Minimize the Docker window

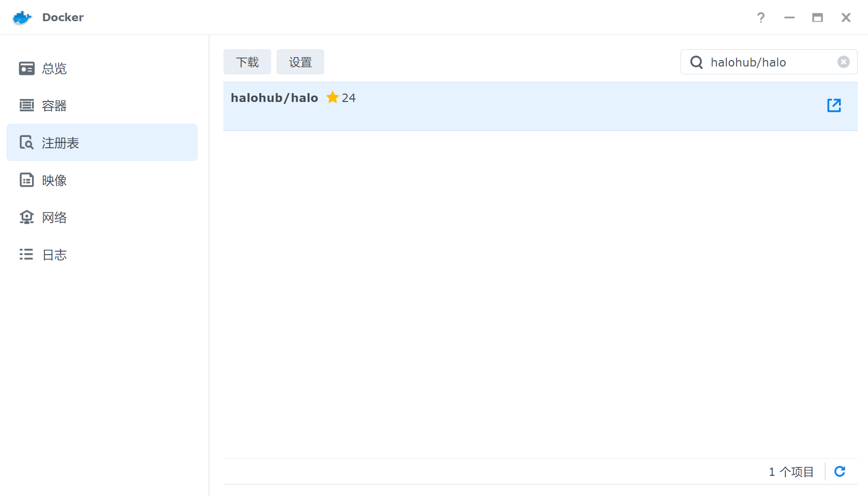(x=789, y=18)
